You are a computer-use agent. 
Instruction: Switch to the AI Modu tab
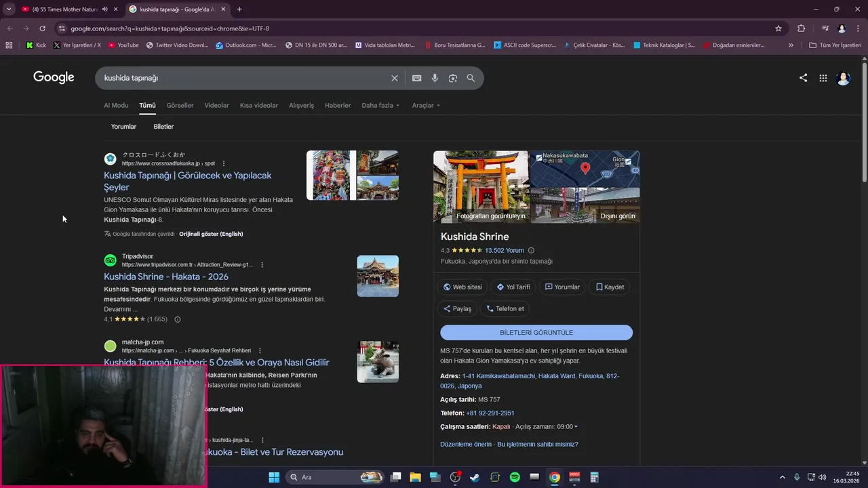click(116, 106)
